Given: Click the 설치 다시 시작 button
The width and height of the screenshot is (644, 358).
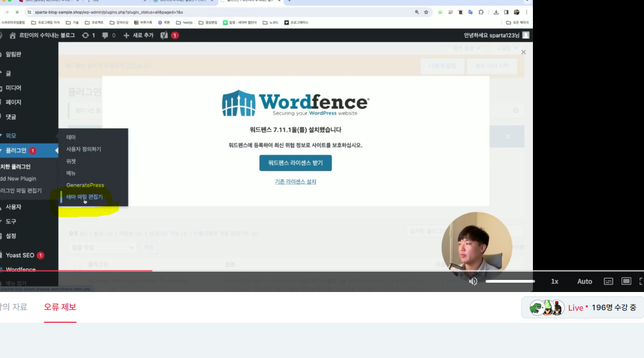Looking at the screenshot, I should [x=492, y=66].
